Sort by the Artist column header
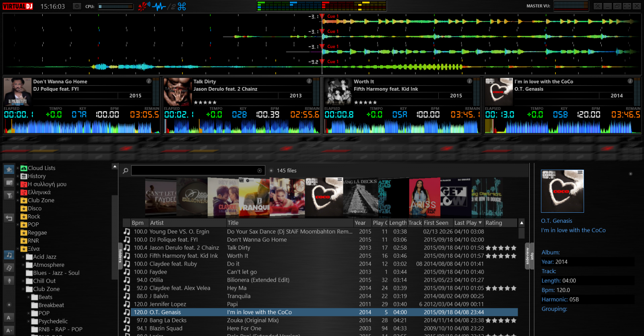 pos(187,223)
